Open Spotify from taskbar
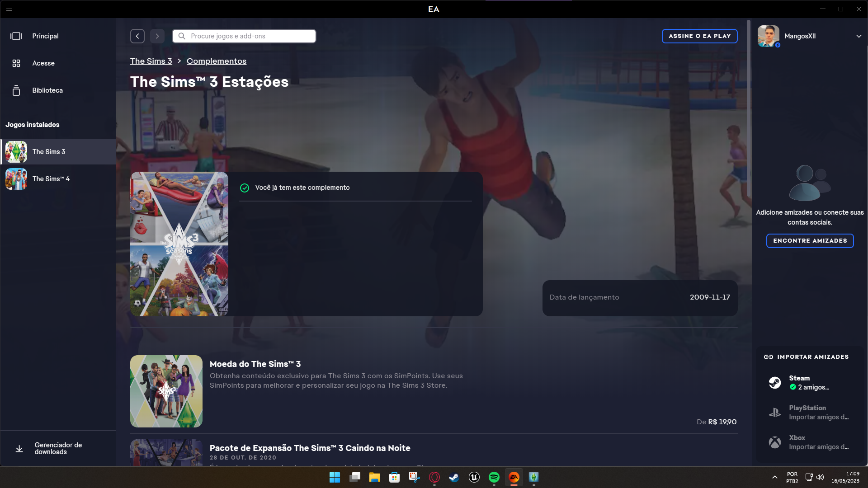The height and width of the screenshot is (488, 868). (x=494, y=477)
